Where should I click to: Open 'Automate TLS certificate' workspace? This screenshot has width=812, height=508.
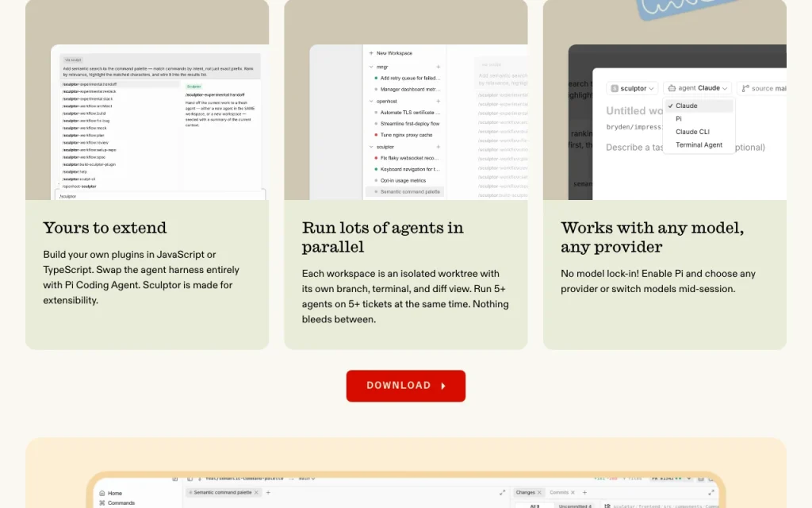[x=407, y=113]
